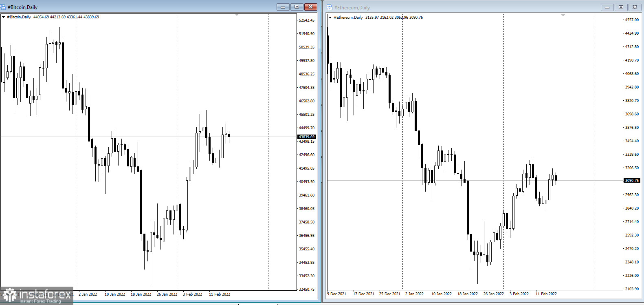This screenshot has height=305, width=644.
Task: Click the 11 Feb 2022 date in Bitcoin chart
Action: (x=220, y=294)
